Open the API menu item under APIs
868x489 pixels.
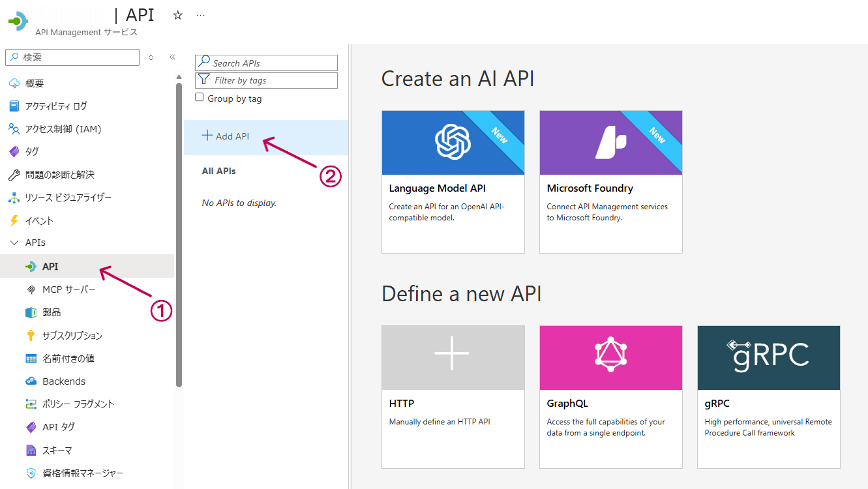pyautogui.click(x=87, y=266)
